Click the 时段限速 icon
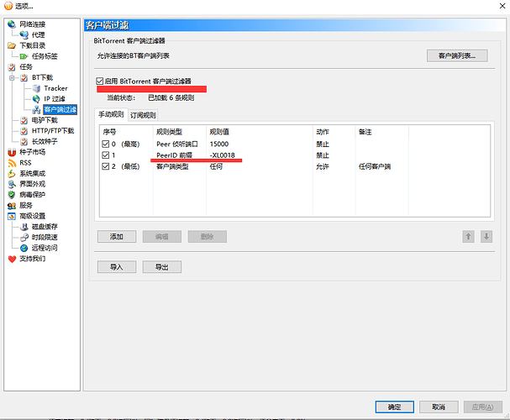This screenshot has width=510, height=420. pos(24,238)
